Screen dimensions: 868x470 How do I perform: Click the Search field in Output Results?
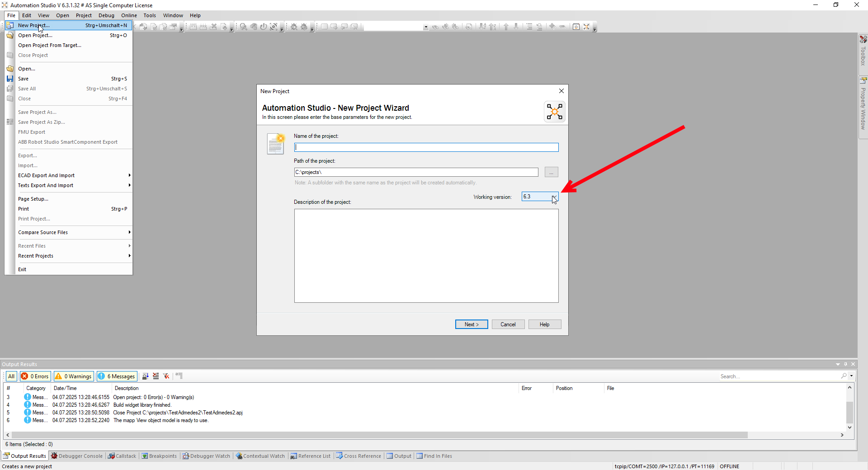pos(779,376)
